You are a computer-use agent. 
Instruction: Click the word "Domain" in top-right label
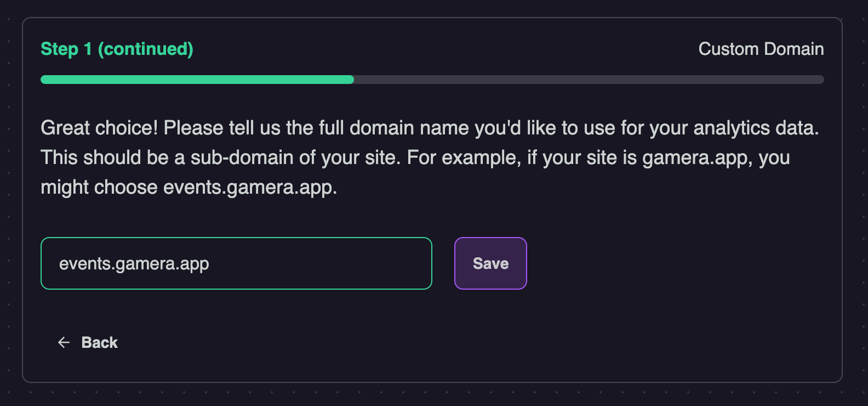pos(794,49)
